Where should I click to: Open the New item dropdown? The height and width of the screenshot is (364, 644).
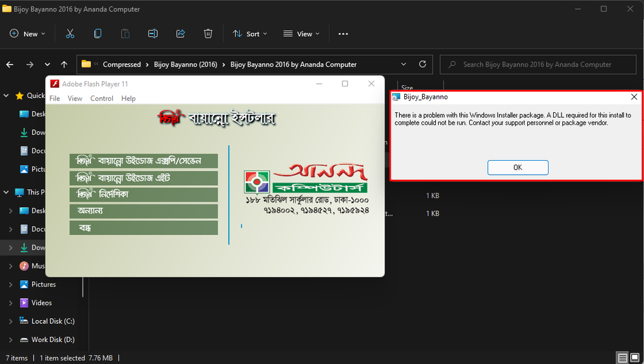(x=27, y=34)
